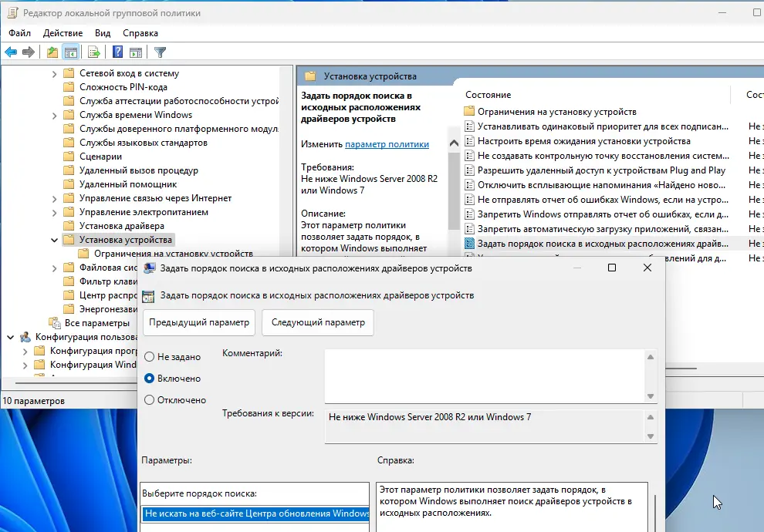This screenshot has width=764, height=532.
Task: Click the folder icon of Установка драйвера
Action: pos(69,226)
